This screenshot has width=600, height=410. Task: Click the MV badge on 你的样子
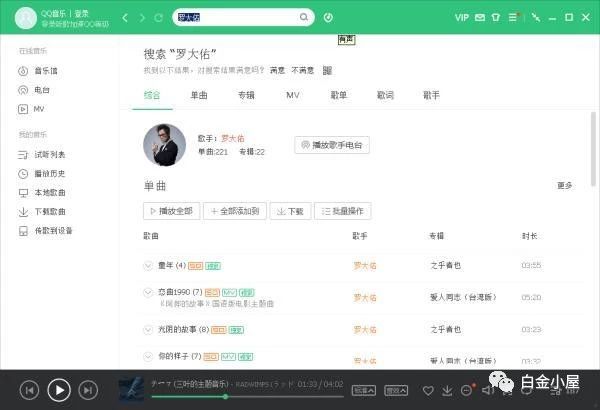[x=228, y=357]
